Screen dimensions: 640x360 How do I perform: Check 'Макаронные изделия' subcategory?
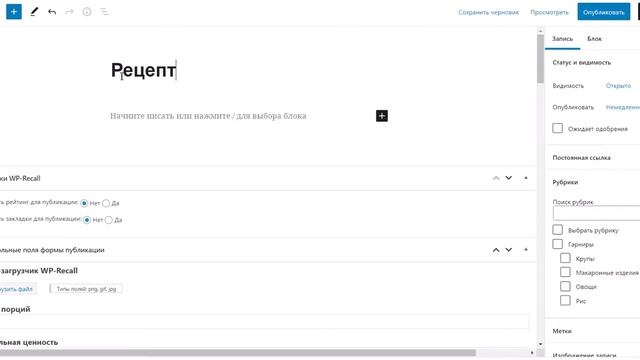565,272
